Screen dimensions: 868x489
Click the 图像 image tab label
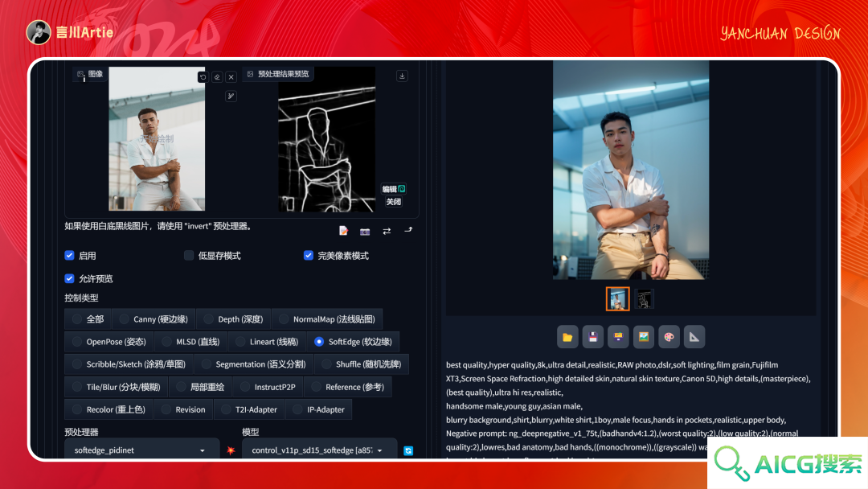point(90,74)
